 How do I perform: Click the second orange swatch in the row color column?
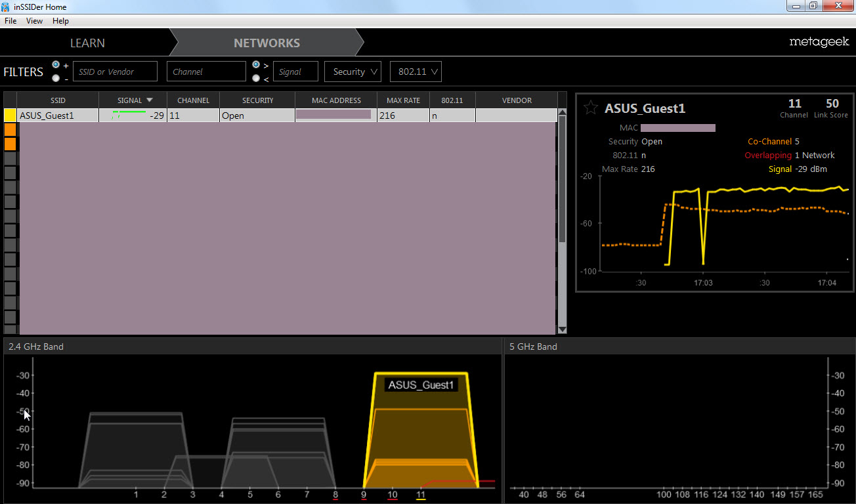pyautogui.click(x=10, y=144)
